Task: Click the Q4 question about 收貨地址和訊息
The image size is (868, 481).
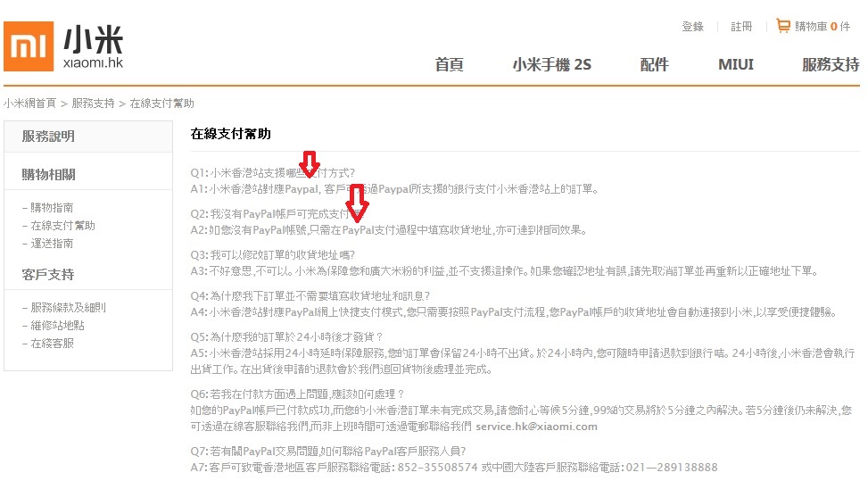Action: tap(310, 295)
